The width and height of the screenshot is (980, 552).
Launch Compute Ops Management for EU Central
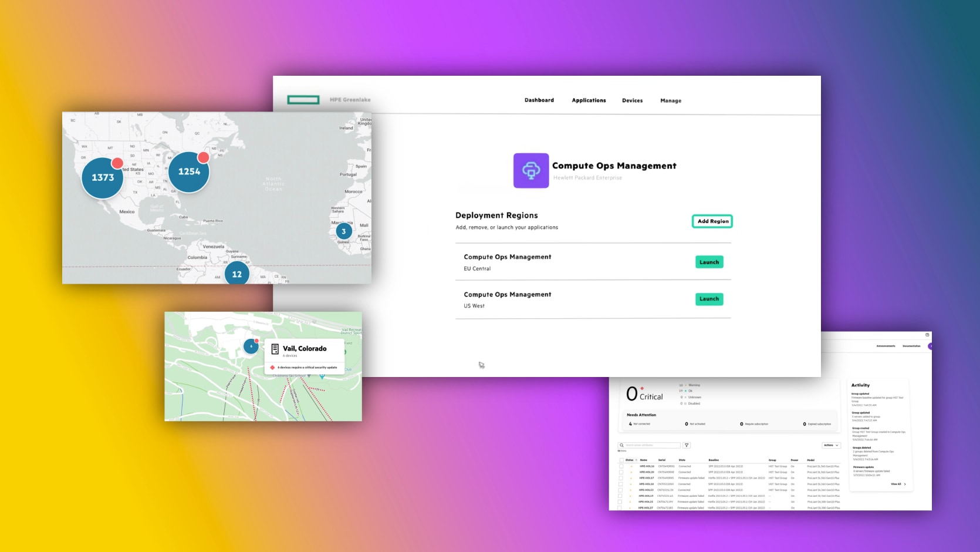pos(709,262)
